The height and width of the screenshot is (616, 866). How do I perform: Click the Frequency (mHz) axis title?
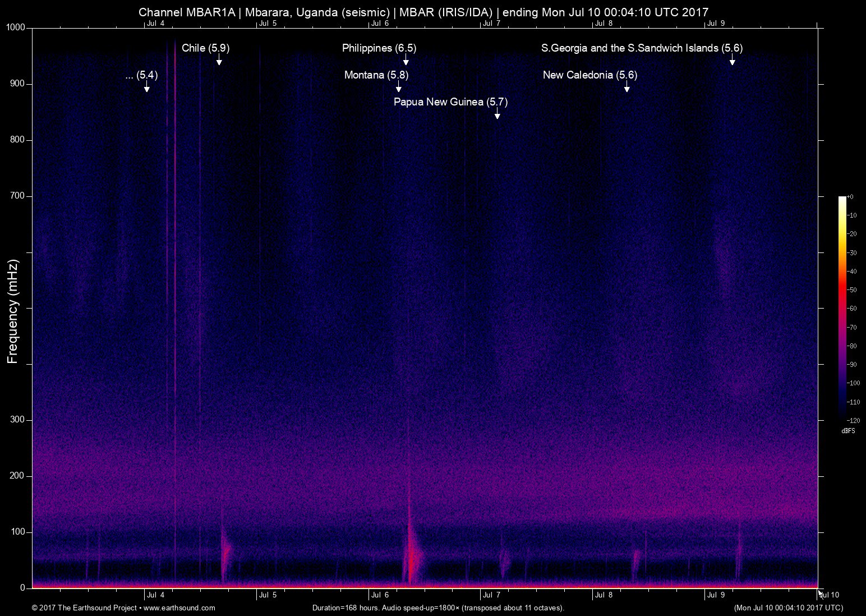(13, 311)
